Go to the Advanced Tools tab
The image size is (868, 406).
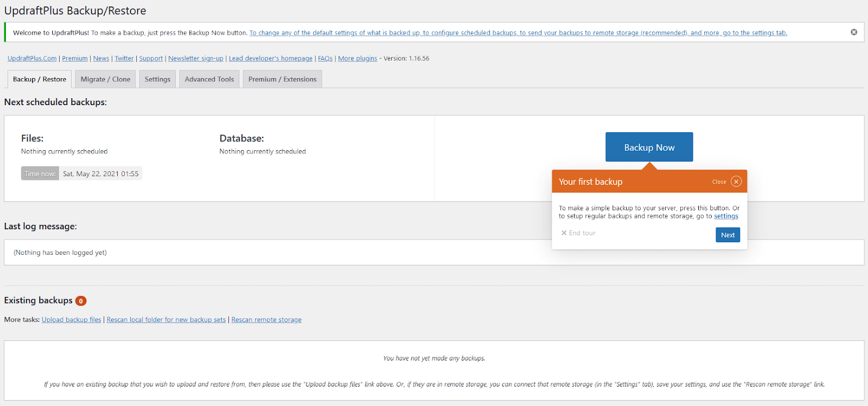209,79
